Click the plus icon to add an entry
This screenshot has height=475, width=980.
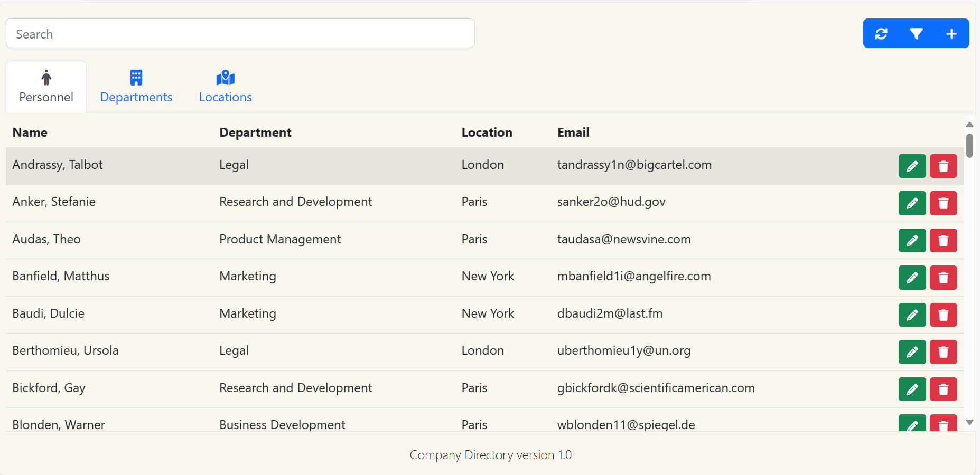(x=951, y=34)
